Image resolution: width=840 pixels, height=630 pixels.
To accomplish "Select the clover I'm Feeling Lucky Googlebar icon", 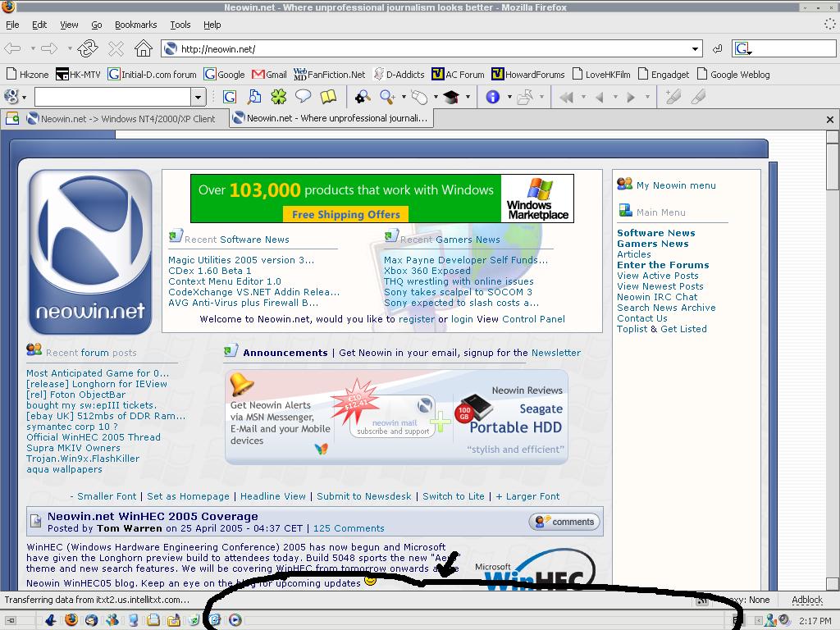I will [x=278, y=97].
